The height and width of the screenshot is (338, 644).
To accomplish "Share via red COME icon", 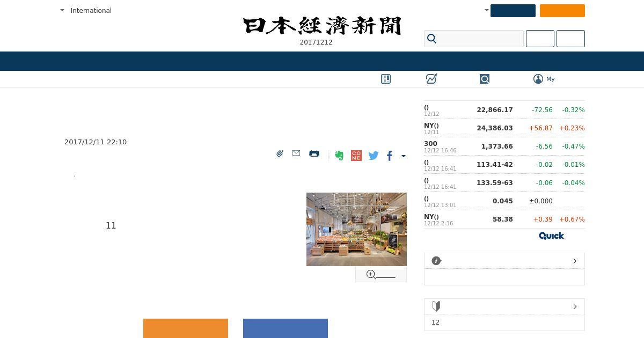I will pos(356,156).
